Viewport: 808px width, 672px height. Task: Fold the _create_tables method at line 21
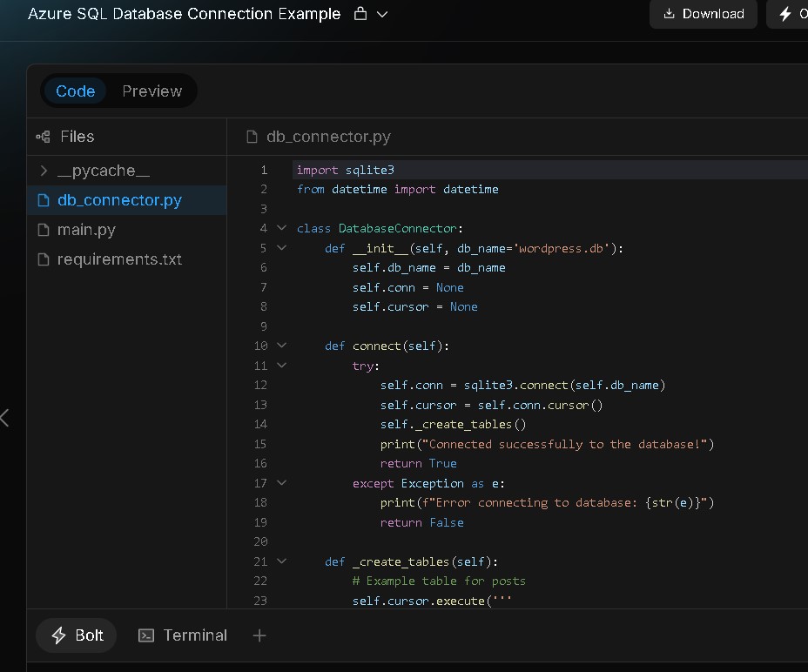pos(281,561)
